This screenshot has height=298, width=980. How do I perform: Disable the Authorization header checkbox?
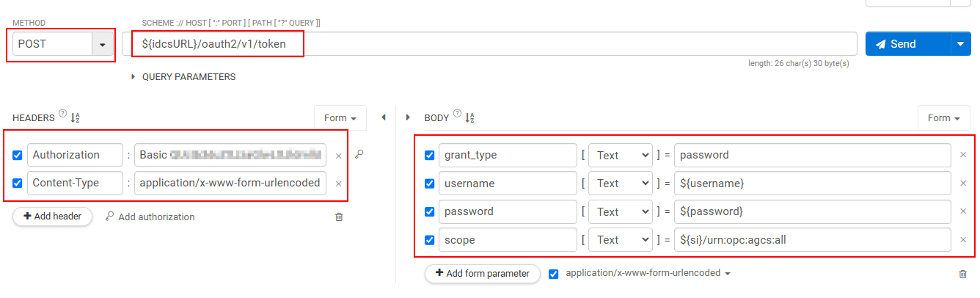[18, 155]
